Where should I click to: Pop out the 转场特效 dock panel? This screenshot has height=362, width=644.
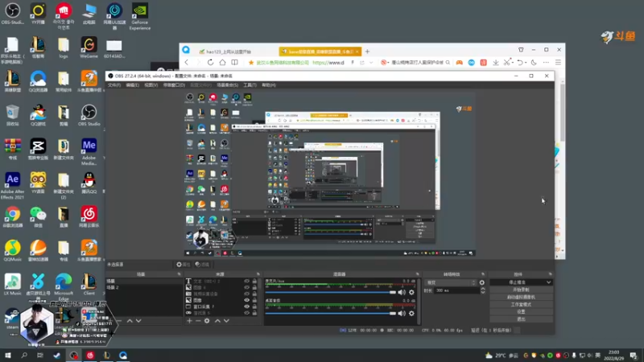tap(482, 274)
